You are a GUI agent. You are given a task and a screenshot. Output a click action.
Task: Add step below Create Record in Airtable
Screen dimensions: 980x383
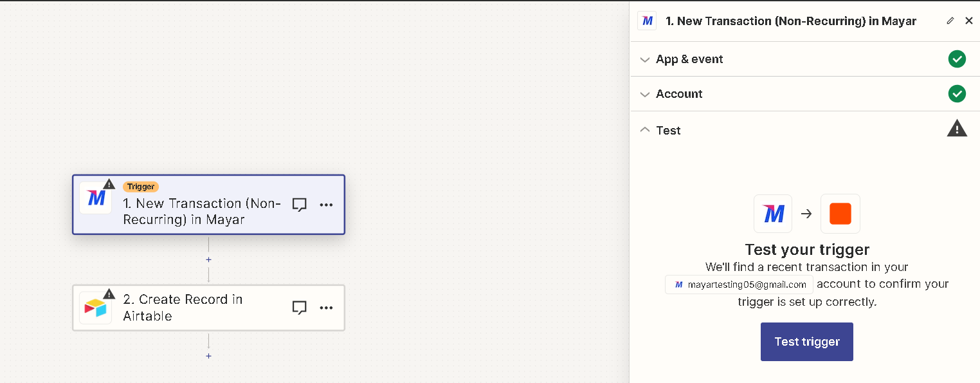[x=208, y=356]
